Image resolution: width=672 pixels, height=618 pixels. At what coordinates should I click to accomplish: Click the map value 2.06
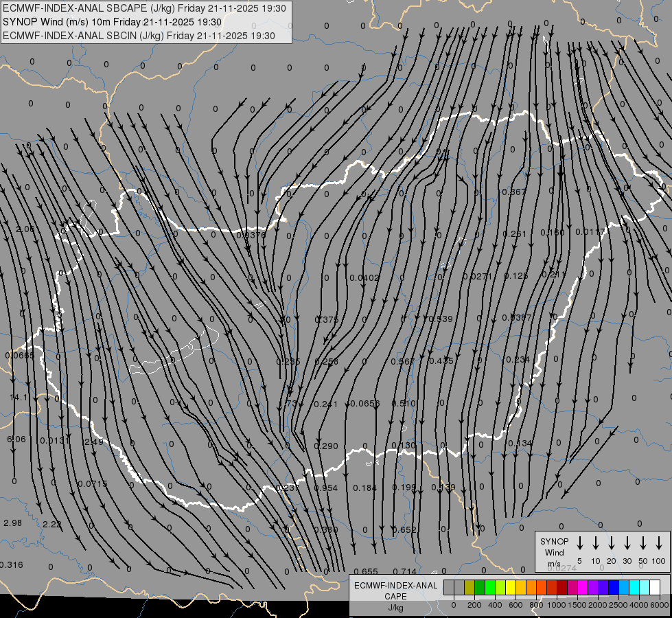pos(25,229)
